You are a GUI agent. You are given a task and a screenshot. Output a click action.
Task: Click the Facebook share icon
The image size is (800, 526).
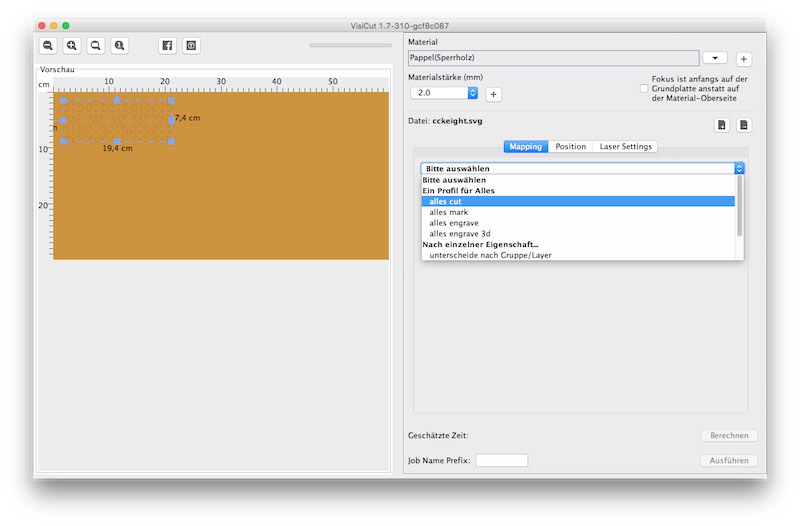[167, 45]
